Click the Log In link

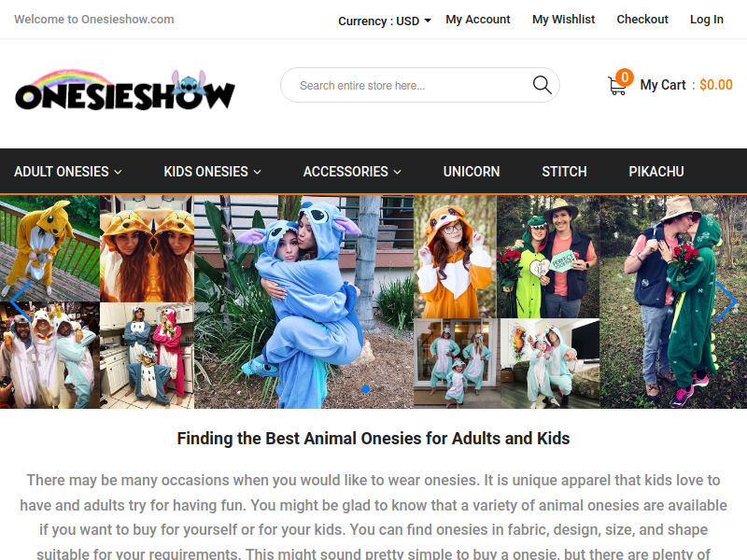pyautogui.click(x=707, y=20)
